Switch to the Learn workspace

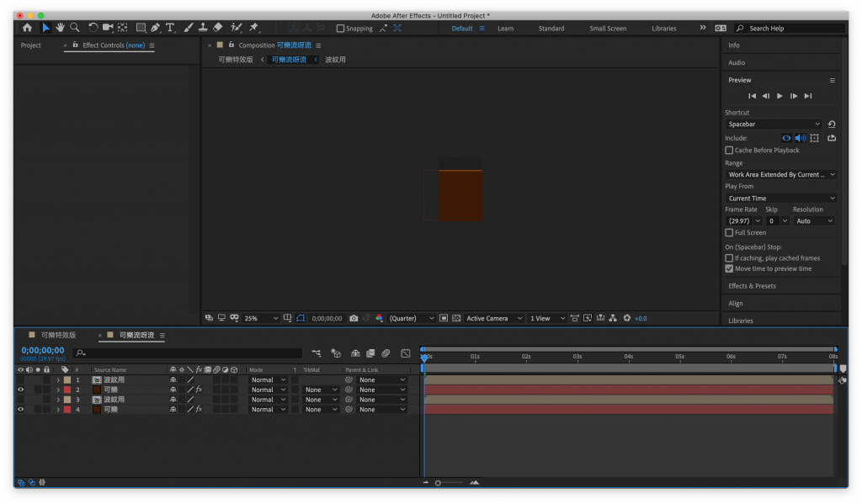coord(505,29)
